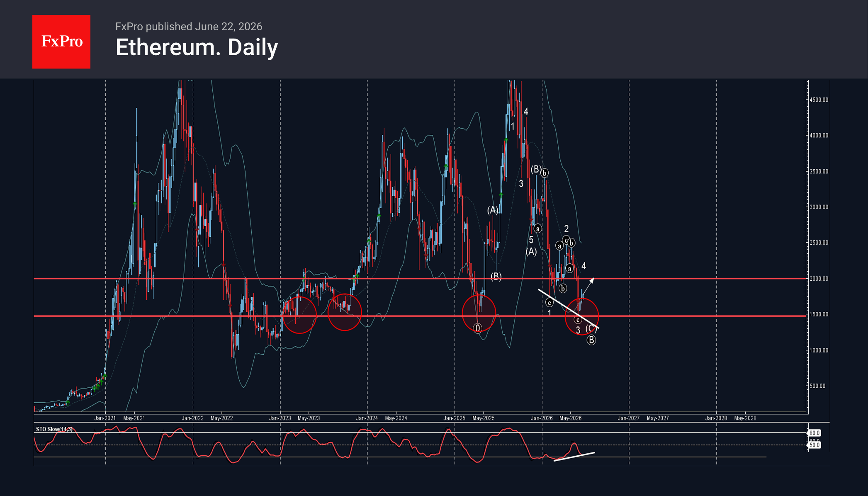Click the Jan-2021 date axis label
Screen dimensions: 868x496
(x=105, y=418)
